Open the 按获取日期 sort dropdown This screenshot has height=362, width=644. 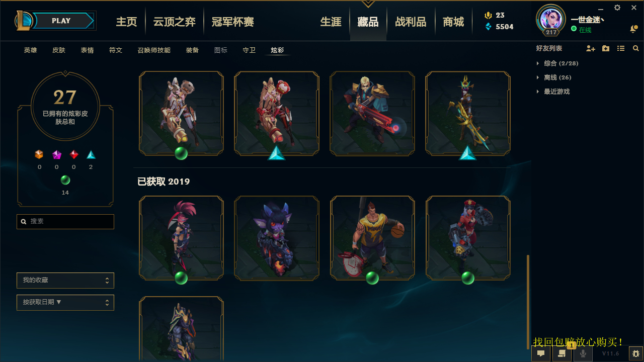pos(65,303)
